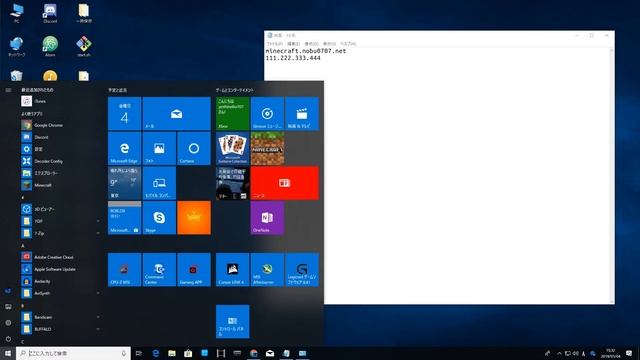Click the Notepad vertical scrollbar
Screen dimensions: 640x360
[x=611, y=176]
